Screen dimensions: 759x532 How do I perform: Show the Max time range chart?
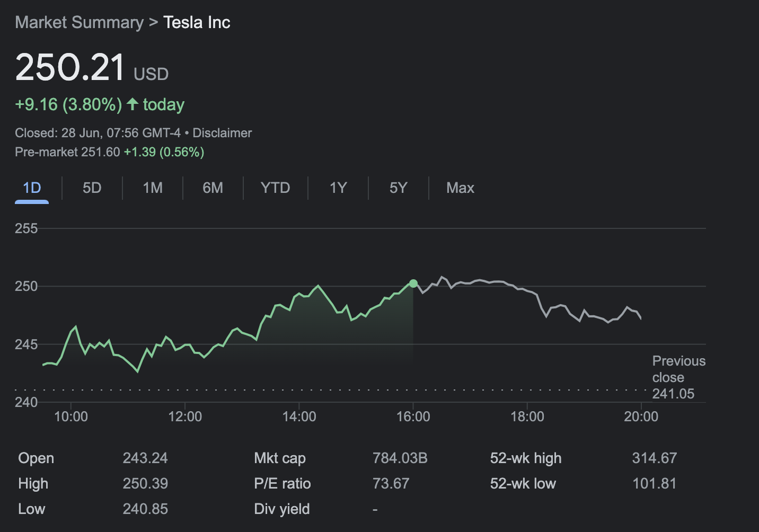point(460,188)
